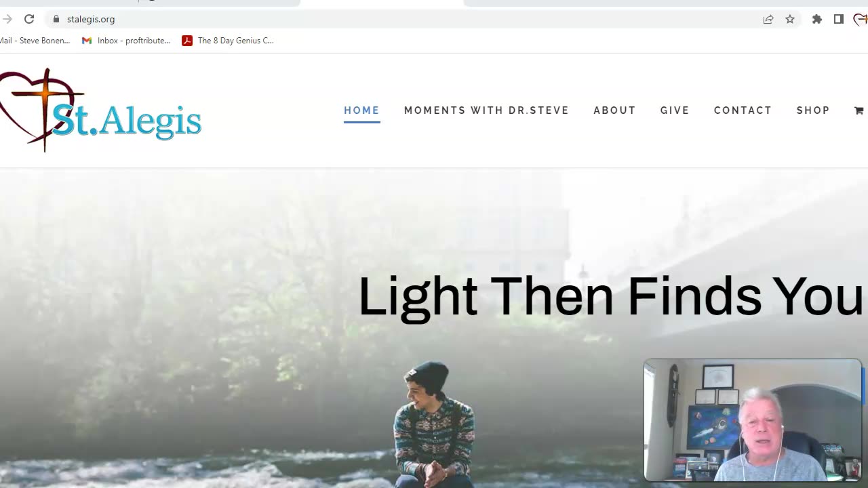Reload the page with the refresh icon
This screenshot has width=868, height=488.
pyautogui.click(x=29, y=19)
